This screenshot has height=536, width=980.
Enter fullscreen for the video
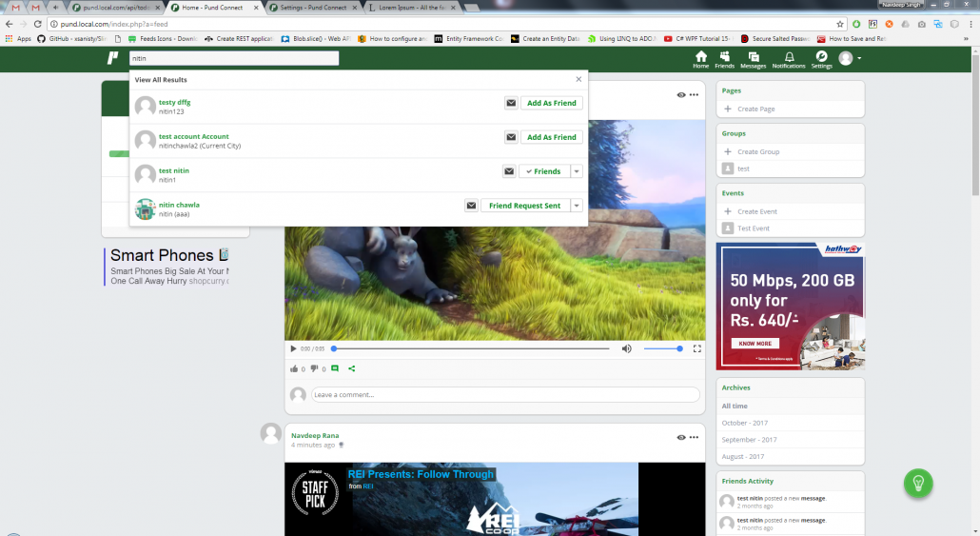696,348
